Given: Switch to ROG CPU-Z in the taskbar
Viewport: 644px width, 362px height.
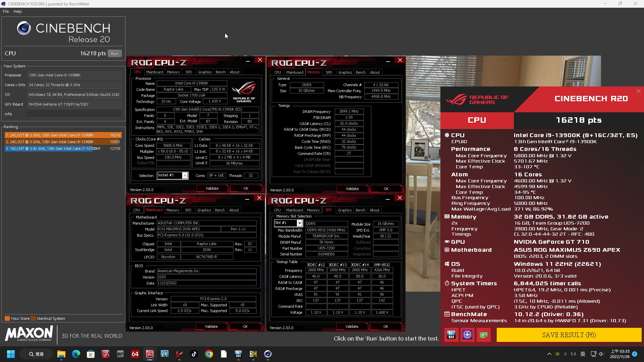Looking at the screenshot, I should [x=150, y=354].
